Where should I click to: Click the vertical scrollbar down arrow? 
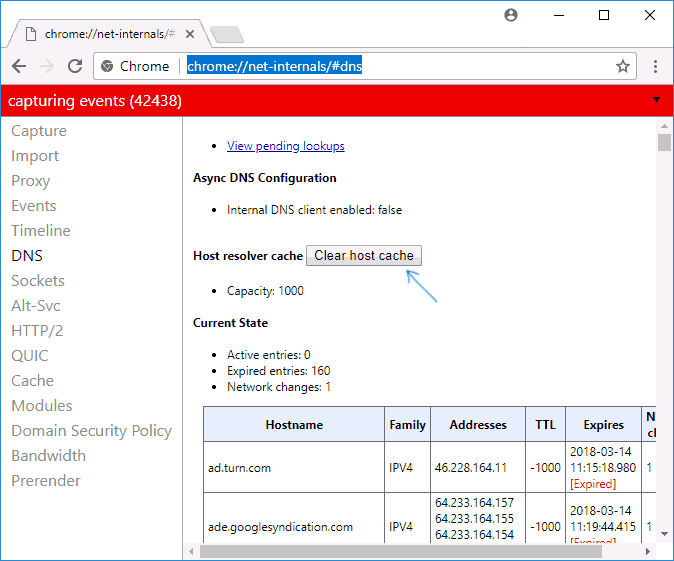click(x=664, y=534)
